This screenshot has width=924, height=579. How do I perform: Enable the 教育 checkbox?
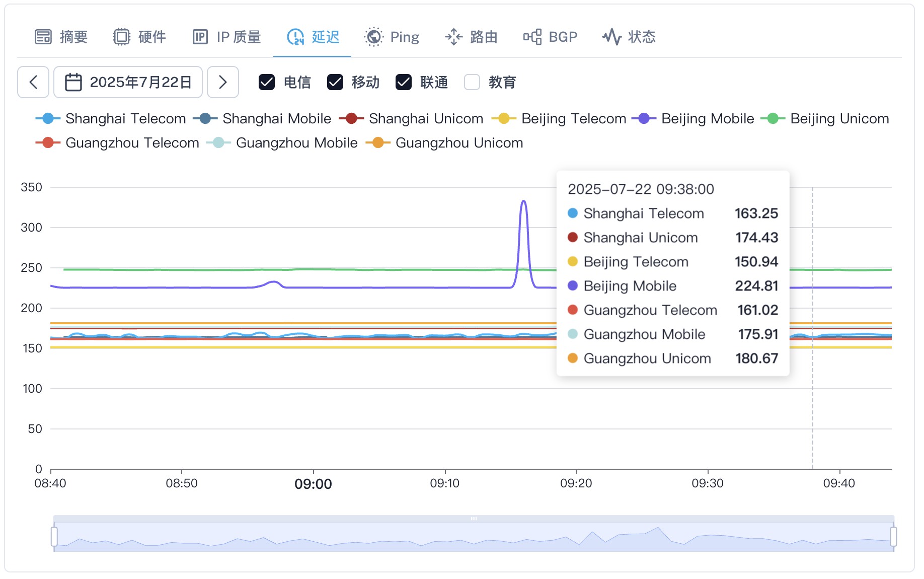pos(472,82)
